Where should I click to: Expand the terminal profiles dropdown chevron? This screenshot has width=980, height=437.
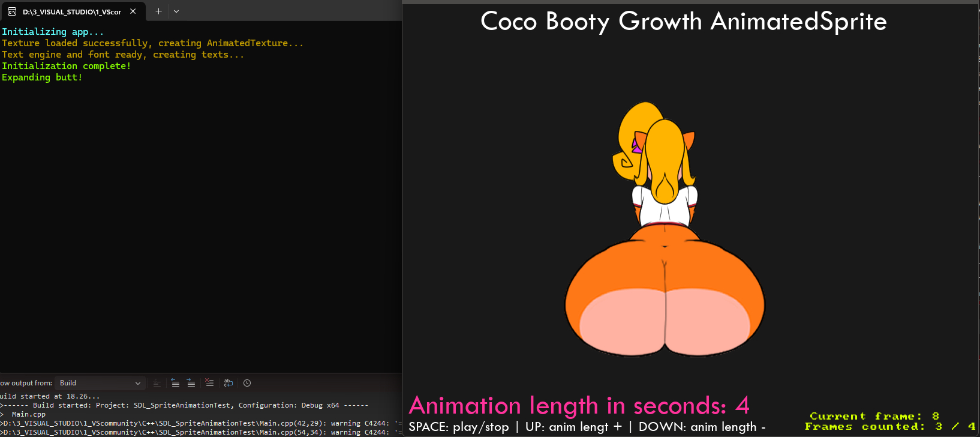pos(176,11)
